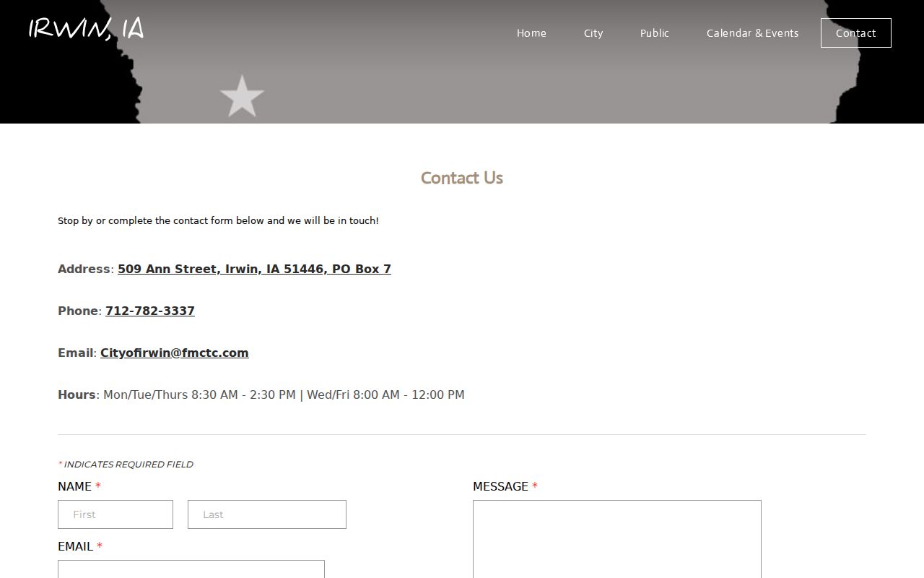Image resolution: width=924 pixels, height=578 pixels.
Task: Select the outlined Contact nav button
Action: pyautogui.click(x=856, y=33)
